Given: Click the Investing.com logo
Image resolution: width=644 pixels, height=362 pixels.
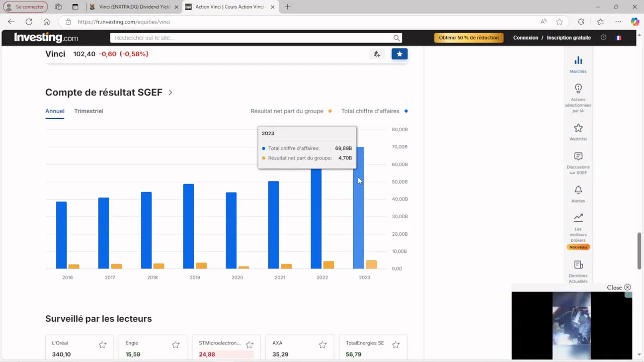Looking at the screenshot, I should pos(46,38).
